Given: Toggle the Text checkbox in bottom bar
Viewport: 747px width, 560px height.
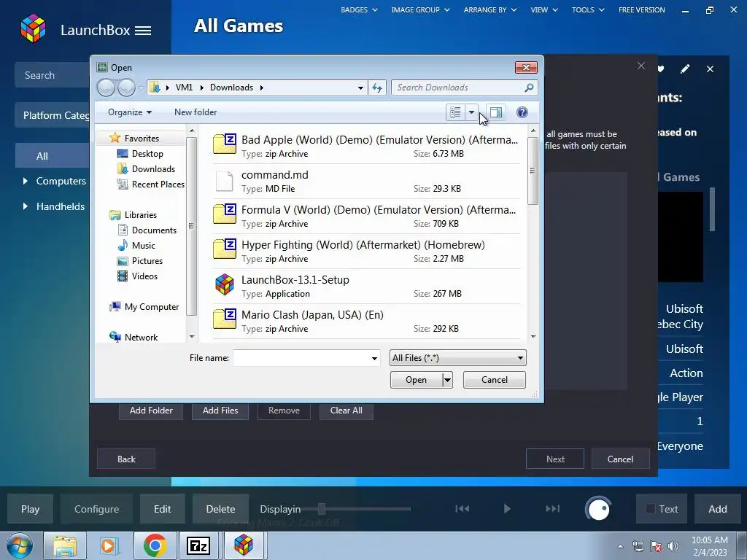Looking at the screenshot, I should (x=650, y=509).
